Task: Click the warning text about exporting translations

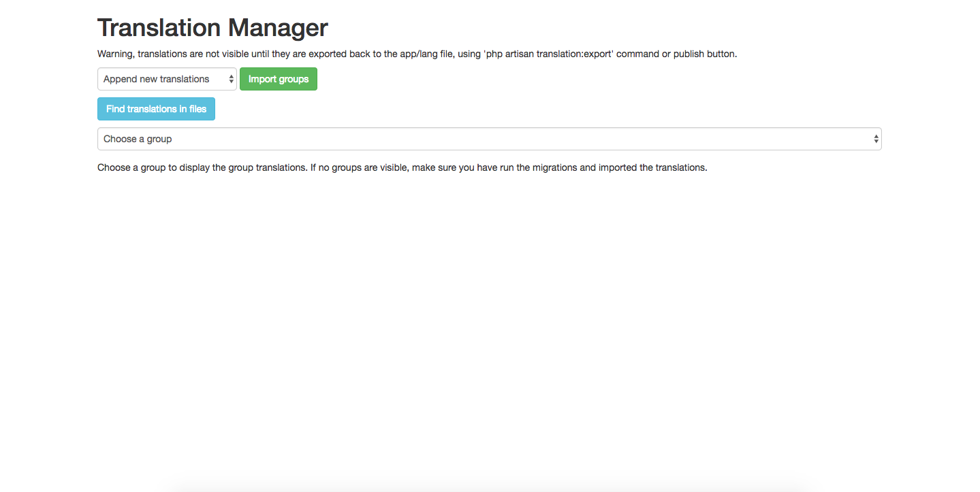Action: click(417, 54)
